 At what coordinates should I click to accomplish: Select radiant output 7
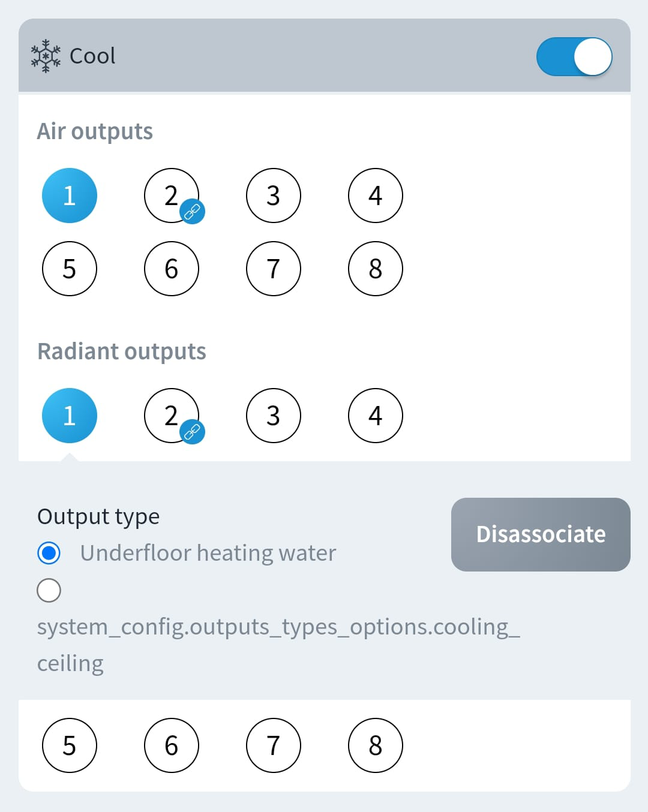(274, 745)
